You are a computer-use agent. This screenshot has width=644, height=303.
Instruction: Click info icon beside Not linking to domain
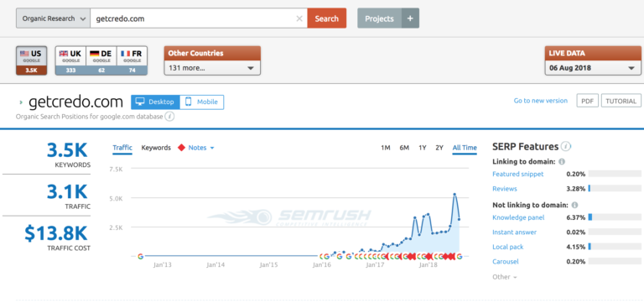point(574,205)
